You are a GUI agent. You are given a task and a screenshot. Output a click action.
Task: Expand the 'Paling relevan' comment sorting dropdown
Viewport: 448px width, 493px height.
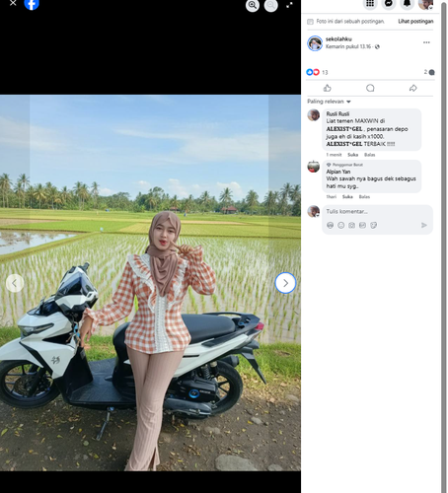[x=329, y=102]
